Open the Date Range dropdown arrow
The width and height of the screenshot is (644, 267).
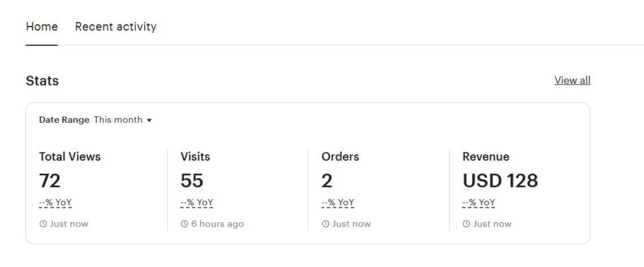point(149,120)
